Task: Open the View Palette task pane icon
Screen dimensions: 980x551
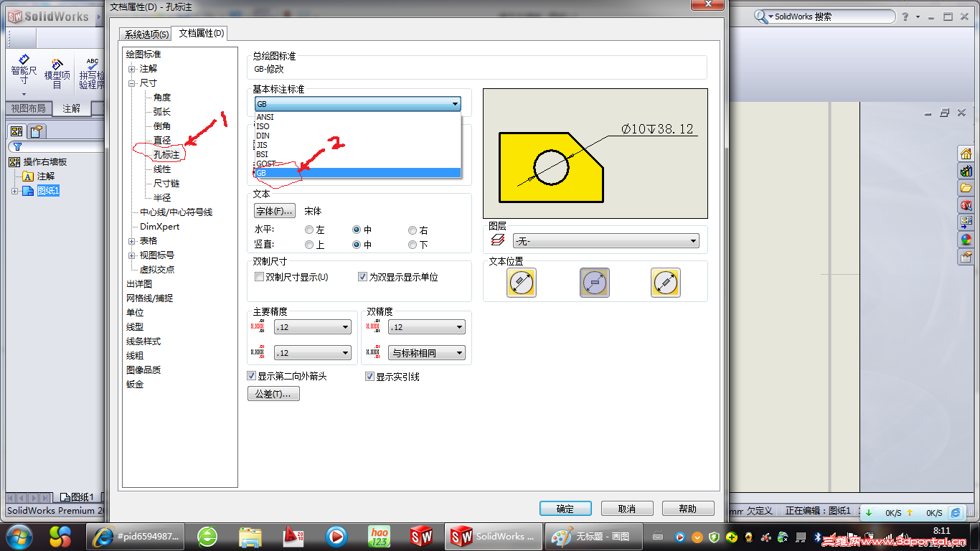Action: 966,222
